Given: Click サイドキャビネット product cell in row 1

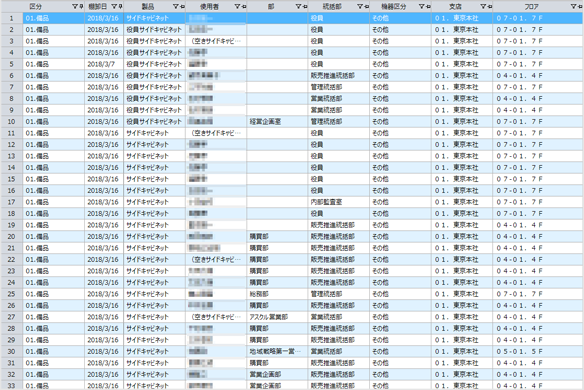Looking at the screenshot, I should coord(154,18).
